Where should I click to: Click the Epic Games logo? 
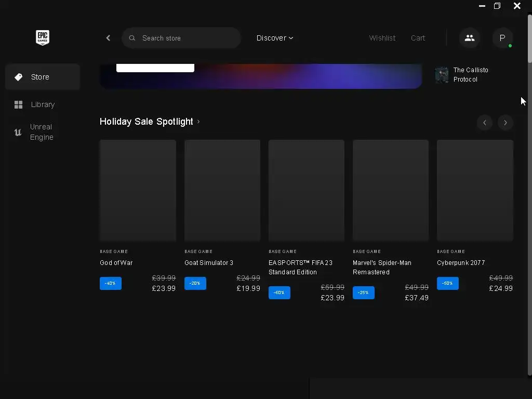click(43, 37)
